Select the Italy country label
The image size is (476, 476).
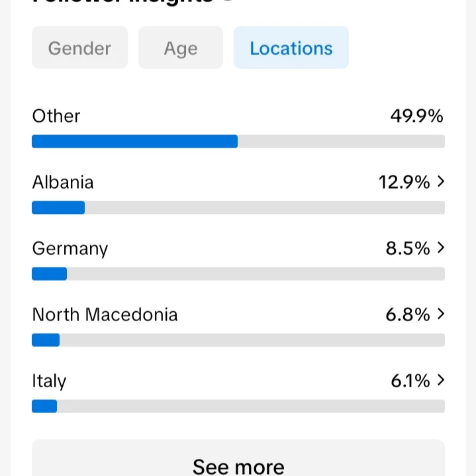click(49, 381)
